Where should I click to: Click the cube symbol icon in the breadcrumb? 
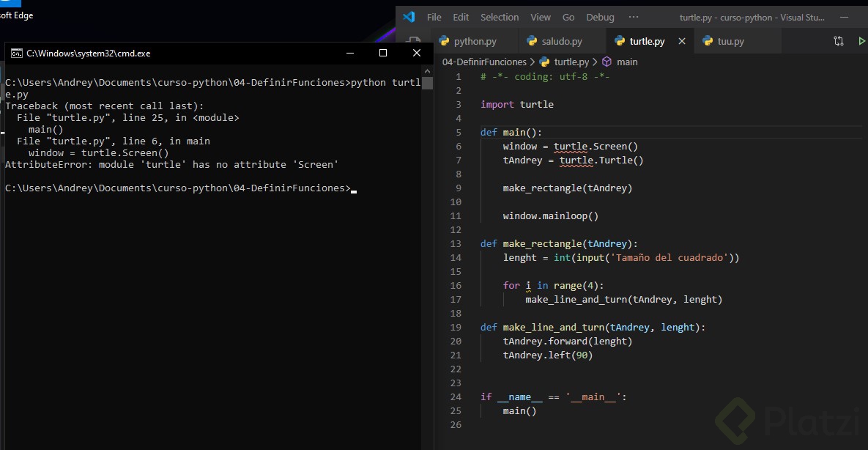click(x=607, y=62)
